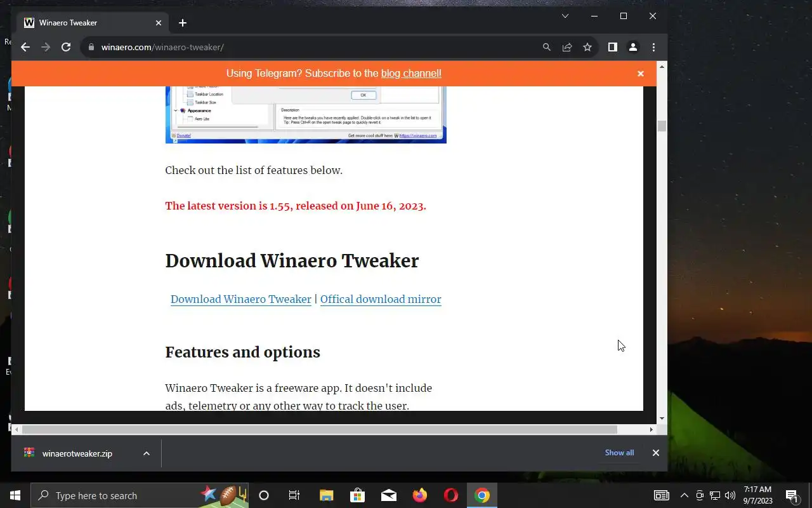Open the volume control
This screenshot has height=508, width=812.
point(730,495)
